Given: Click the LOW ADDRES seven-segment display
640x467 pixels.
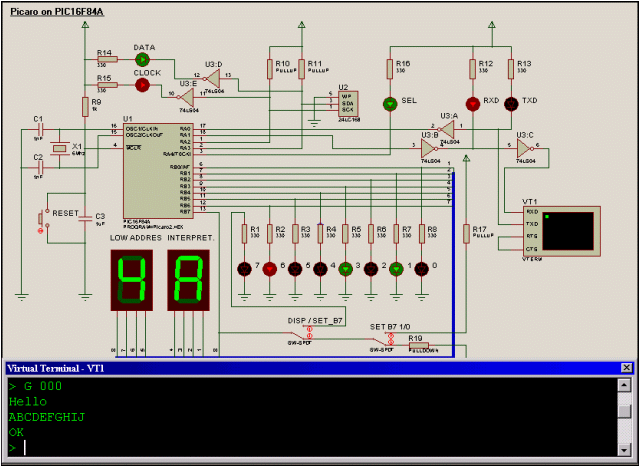Looking at the screenshot, I should point(131,280).
